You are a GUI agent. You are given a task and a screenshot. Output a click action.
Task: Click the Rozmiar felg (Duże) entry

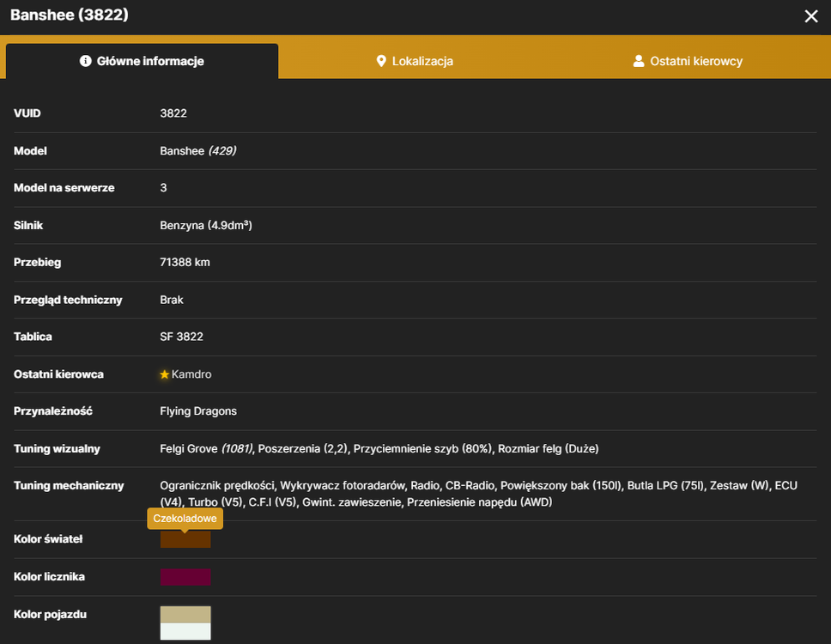tap(548, 449)
